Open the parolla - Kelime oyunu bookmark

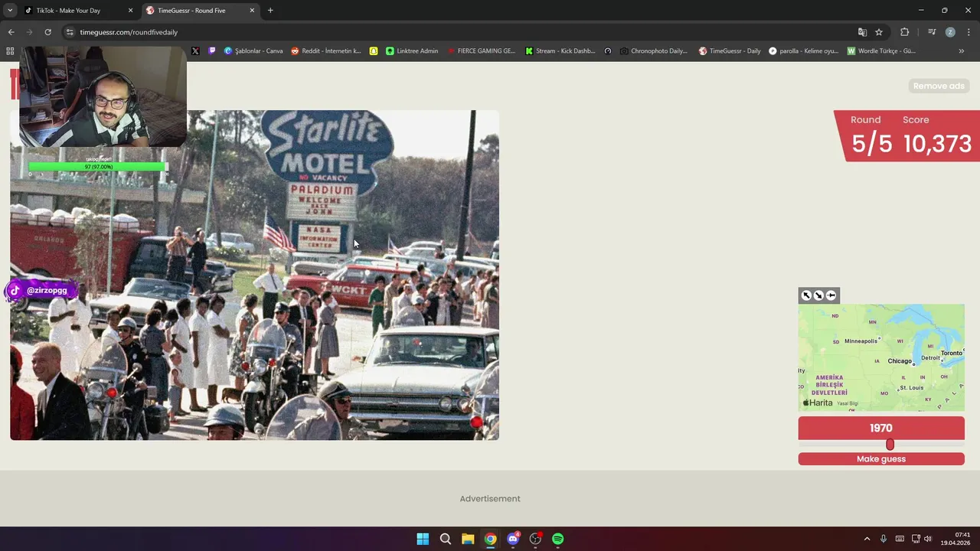tap(803, 51)
